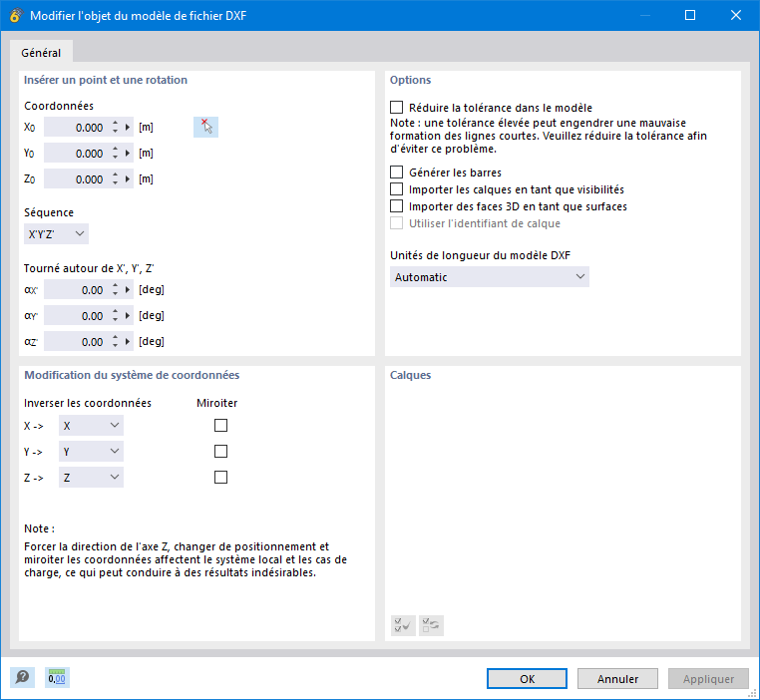Expand X0 value options arrow

coord(128,128)
